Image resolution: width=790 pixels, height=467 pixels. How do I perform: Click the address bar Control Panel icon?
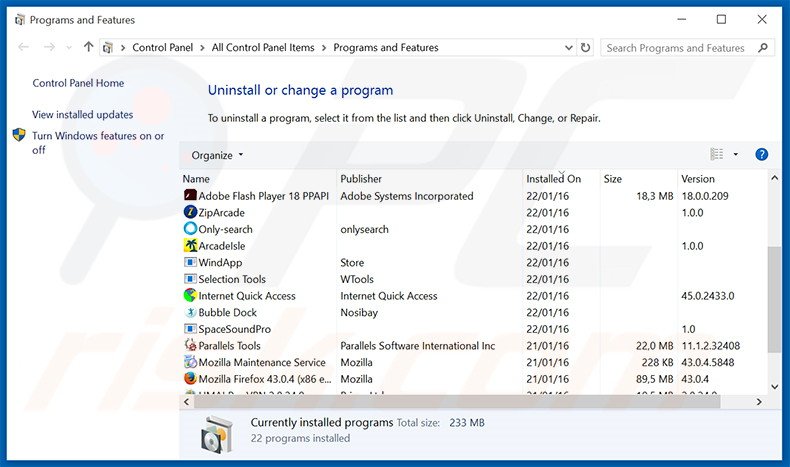(x=107, y=47)
